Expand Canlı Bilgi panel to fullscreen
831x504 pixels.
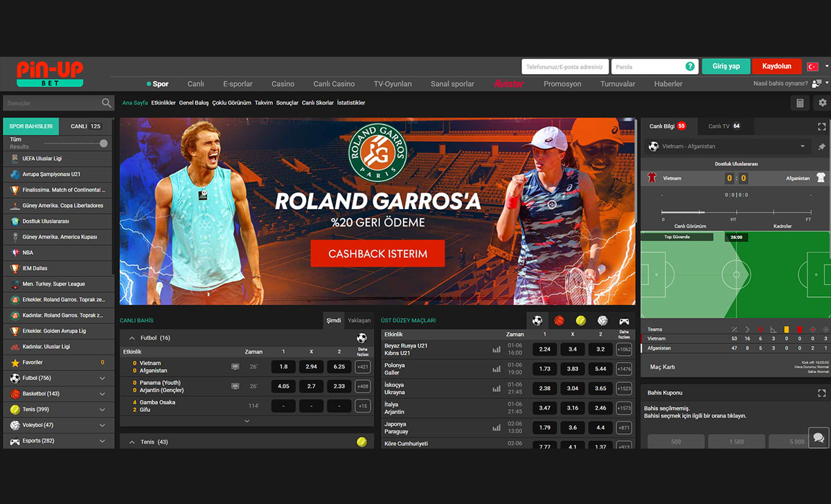(x=822, y=127)
